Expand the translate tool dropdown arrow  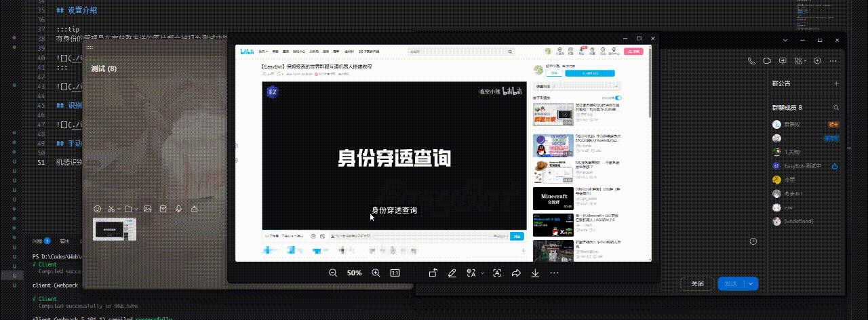click(483, 273)
